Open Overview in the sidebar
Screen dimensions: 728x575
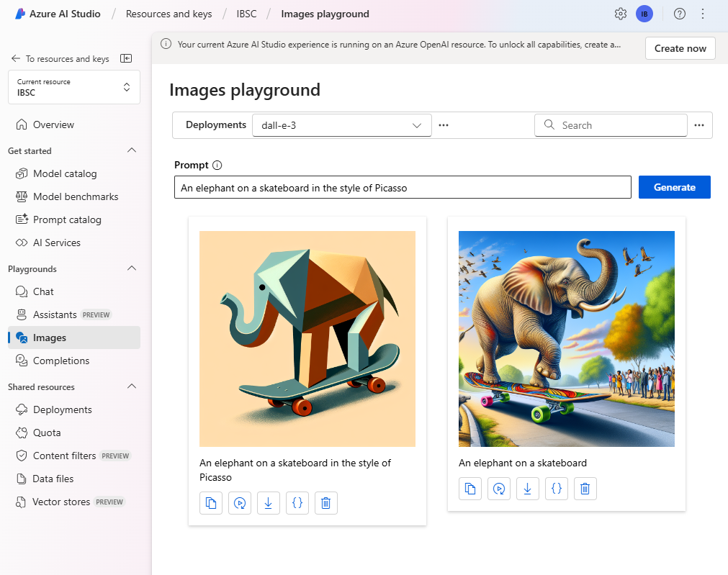pyautogui.click(x=74, y=124)
